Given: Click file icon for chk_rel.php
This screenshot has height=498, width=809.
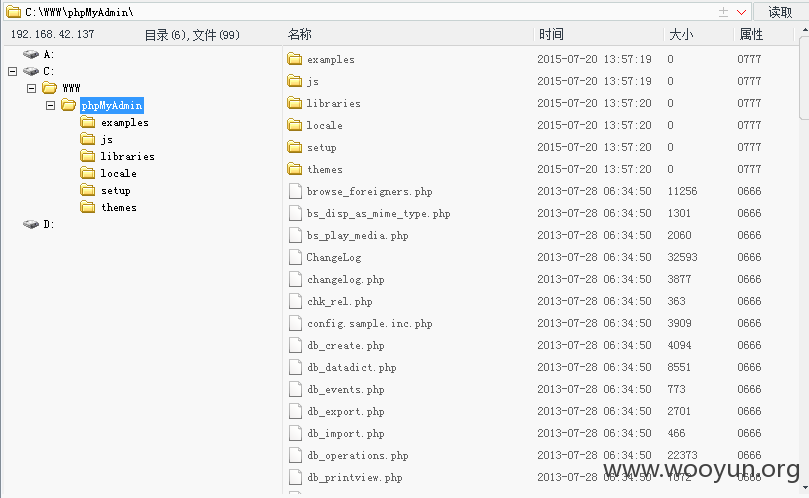Looking at the screenshot, I should coord(295,301).
